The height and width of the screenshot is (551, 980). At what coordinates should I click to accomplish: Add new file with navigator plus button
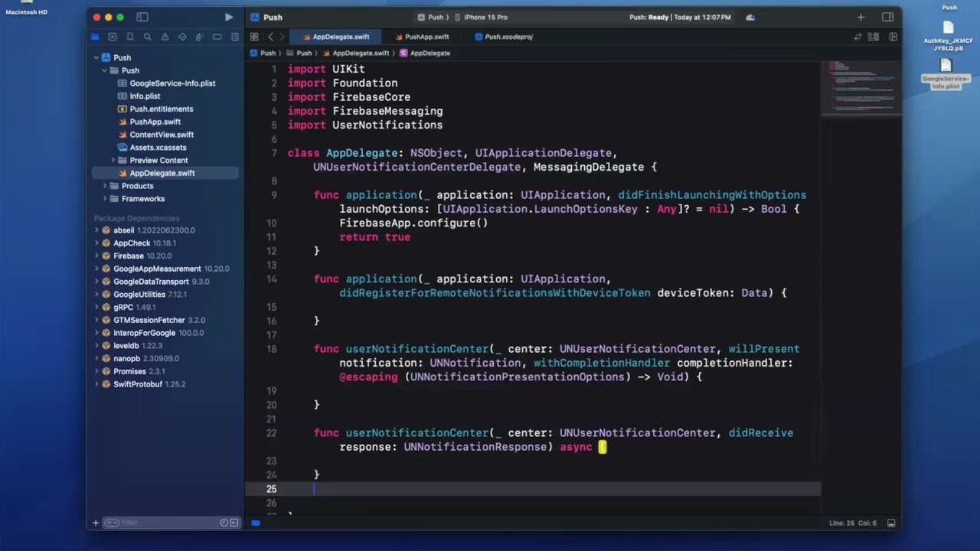(96, 523)
